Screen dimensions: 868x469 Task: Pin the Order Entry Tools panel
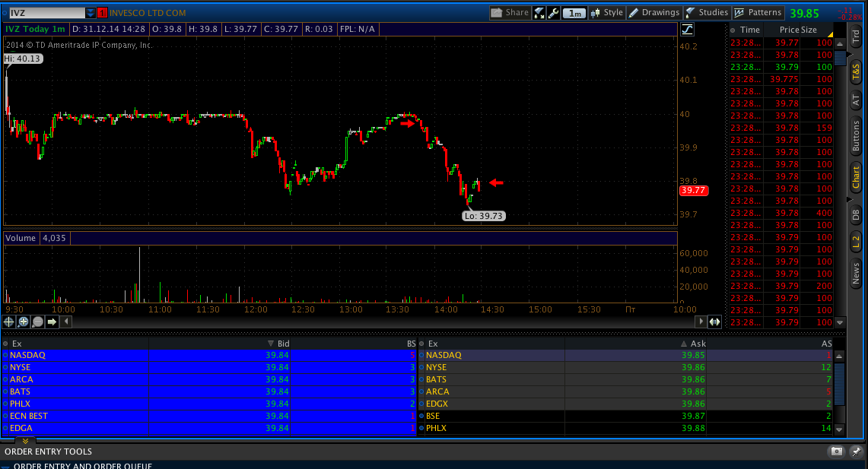coord(857,452)
